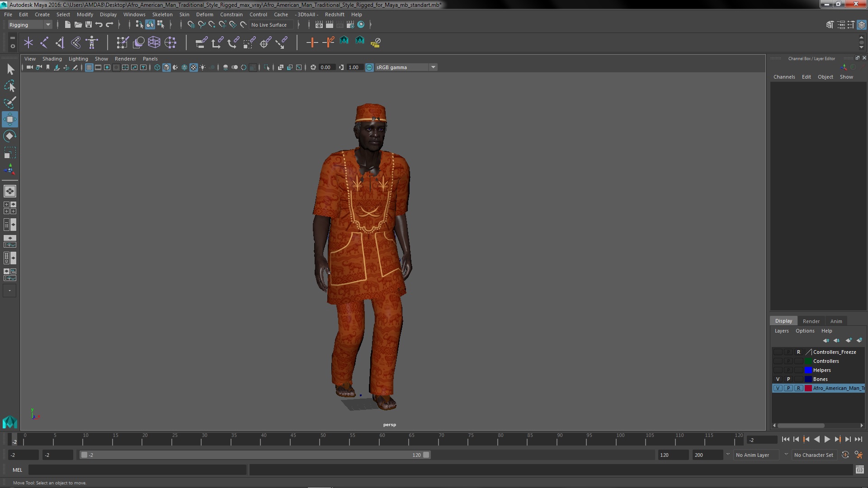Toggle visibility of Bones layer
Screen dimensions: 868x488
[x=778, y=379]
